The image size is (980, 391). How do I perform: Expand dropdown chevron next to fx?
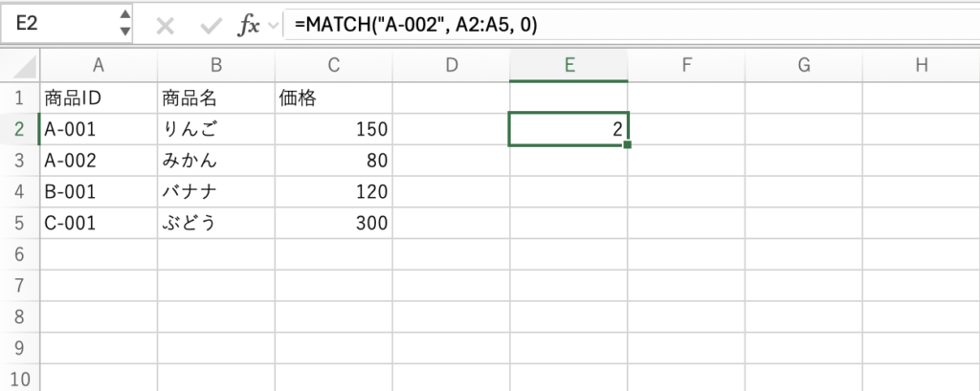(275, 25)
